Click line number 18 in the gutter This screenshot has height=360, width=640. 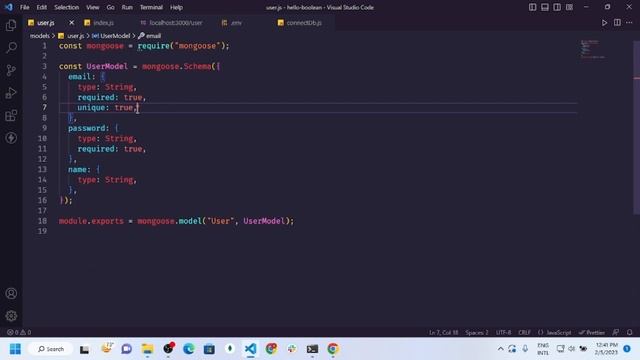[x=42, y=221]
